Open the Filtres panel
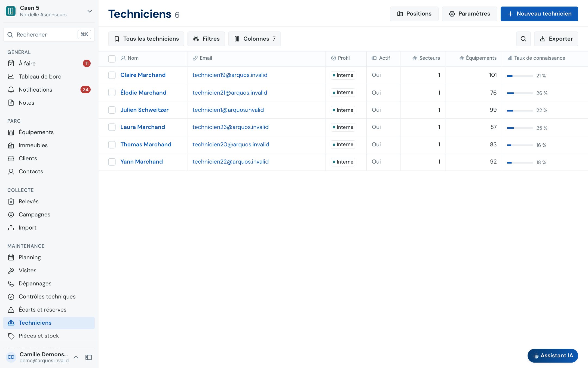The image size is (588, 368). [206, 39]
